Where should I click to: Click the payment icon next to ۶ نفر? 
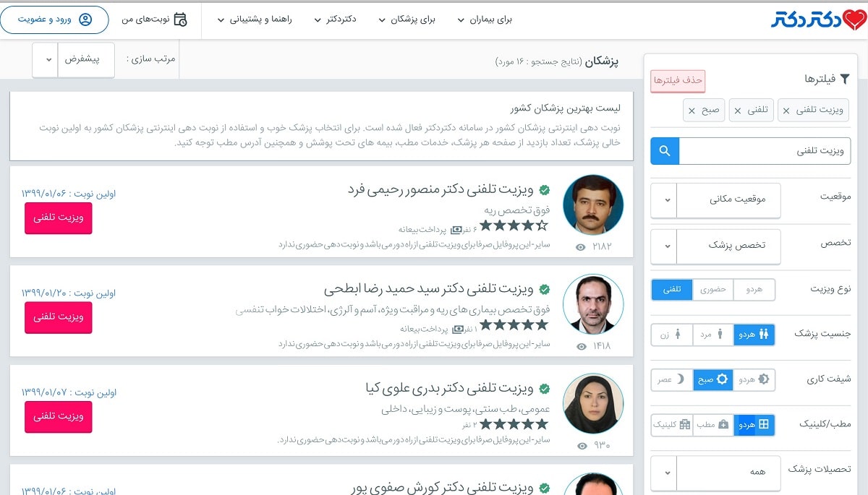tap(456, 230)
